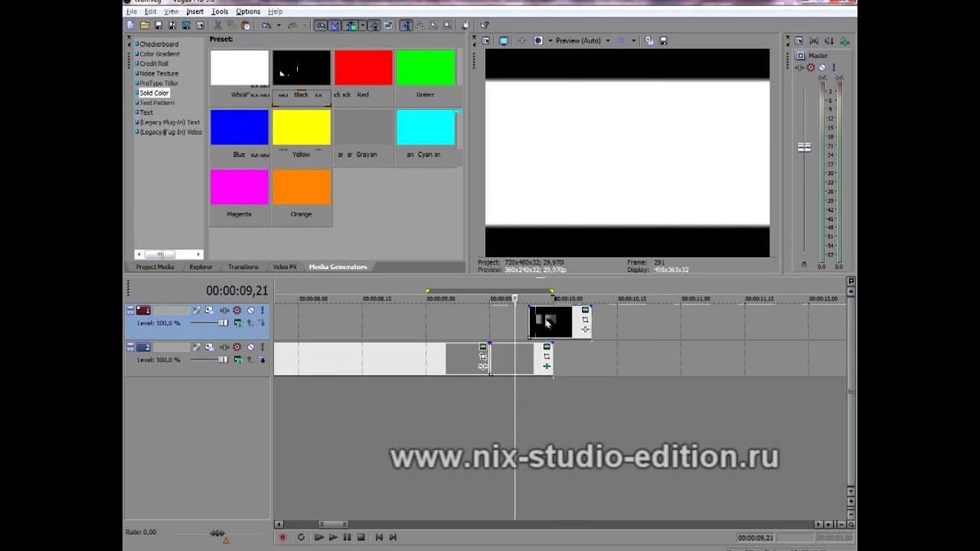This screenshot has width=980, height=551.
Task: Open the File menu
Action: [x=131, y=11]
